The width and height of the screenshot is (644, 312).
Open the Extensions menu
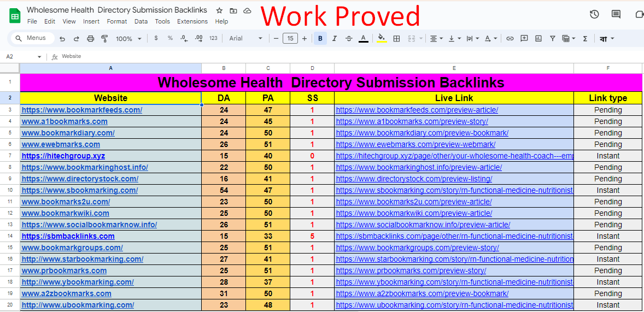(192, 21)
